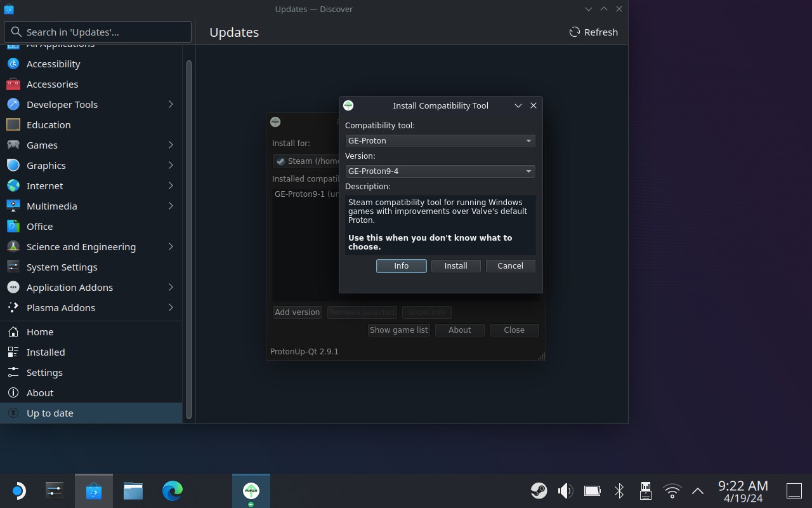Click the Install Compatibility Tool dialog icon
Screen dimensions: 812x508
(x=348, y=105)
